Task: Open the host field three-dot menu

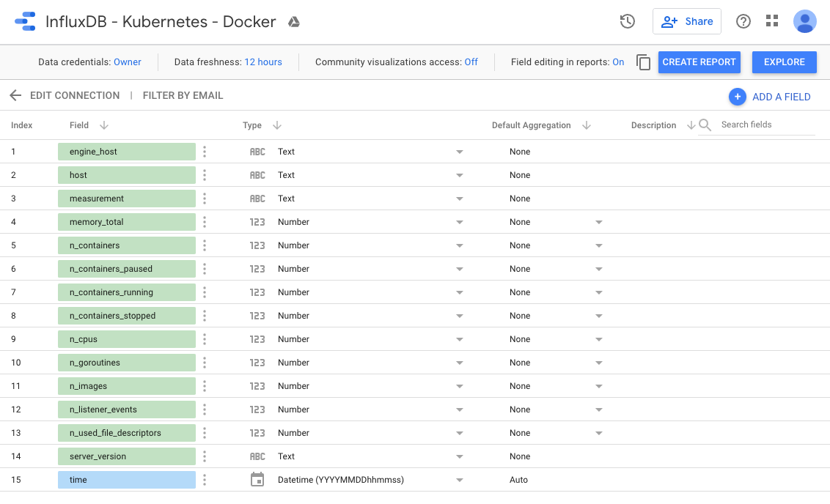Action: [205, 175]
